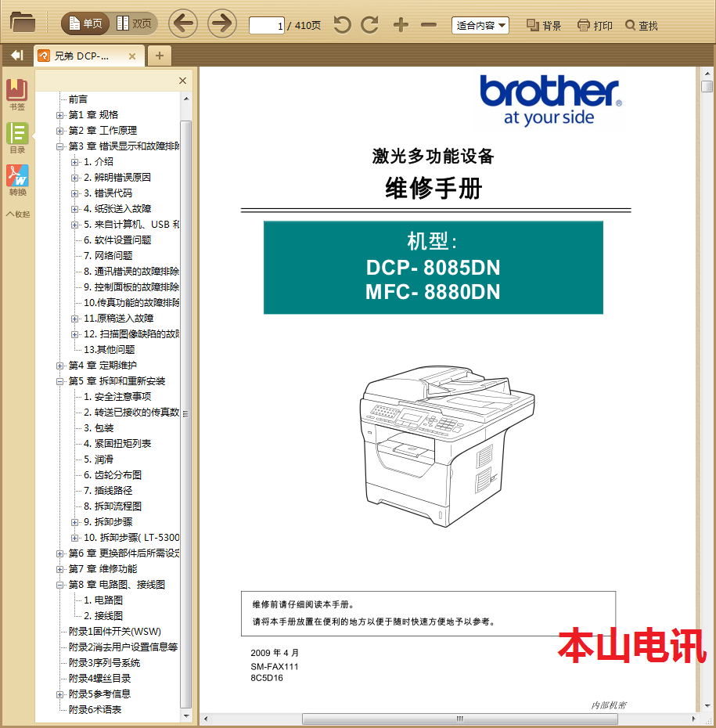Close the 兄弟 DCP-... tab
Image resolution: width=716 pixels, height=728 pixels.
132,56
